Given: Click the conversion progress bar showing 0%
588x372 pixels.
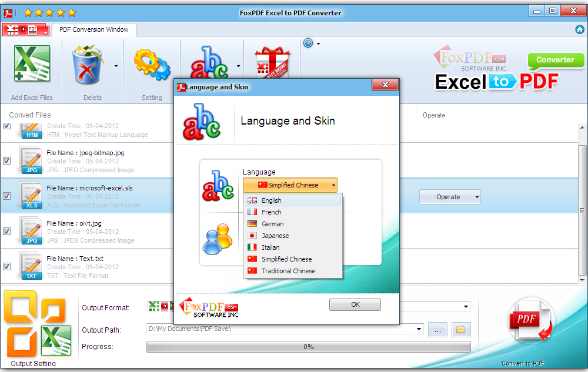Looking at the screenshot, I should pos(309,347).
